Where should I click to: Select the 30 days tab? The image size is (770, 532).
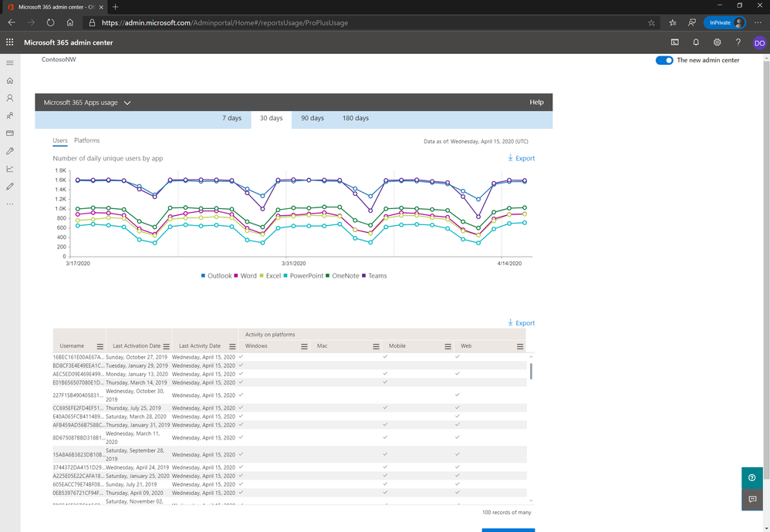pos(271,118)
